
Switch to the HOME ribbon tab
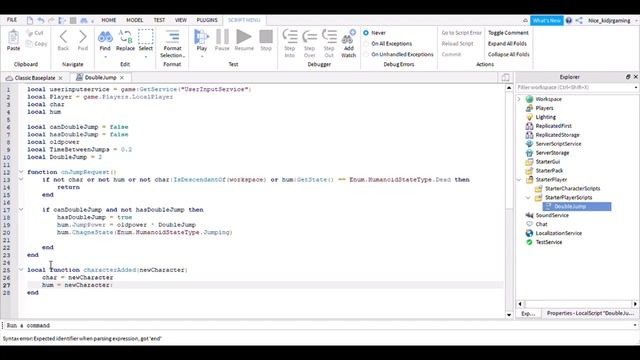tap(109, 20)
